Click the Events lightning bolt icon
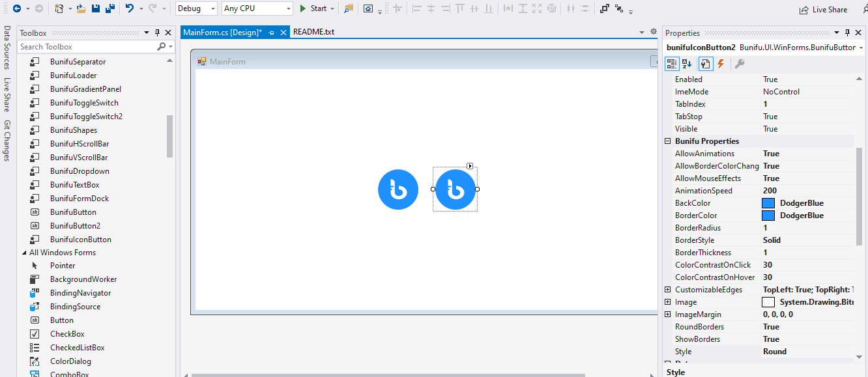 point(721,64)
